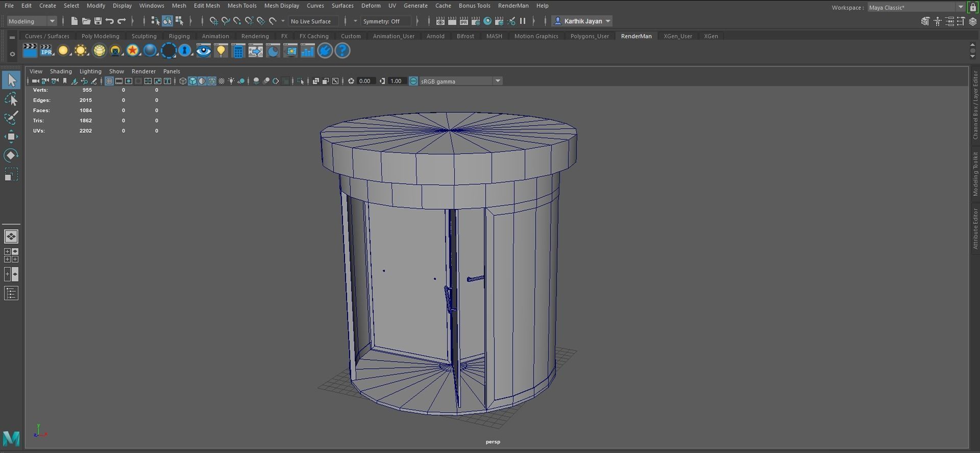
Task: Create a RenderMan sphere light
Action: (x=63, y=51)
